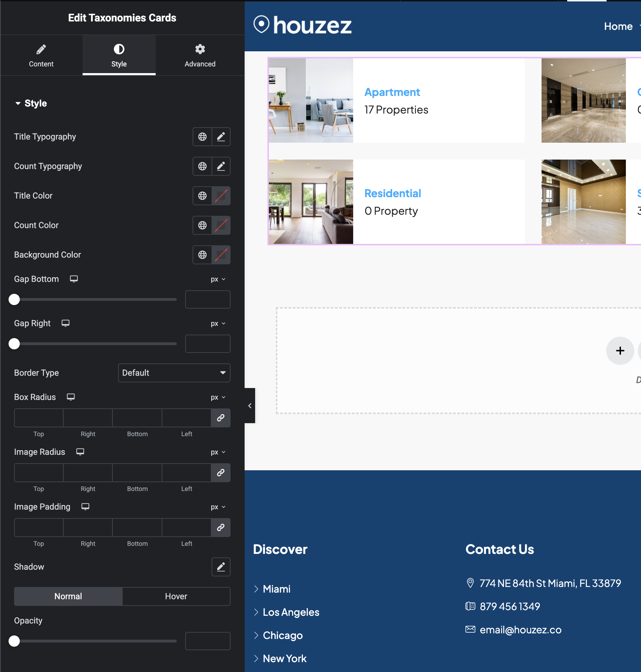Open the px unit dropdown for Gap Right
The width and height of the screenshot is (641, 672).
point(218,323)
